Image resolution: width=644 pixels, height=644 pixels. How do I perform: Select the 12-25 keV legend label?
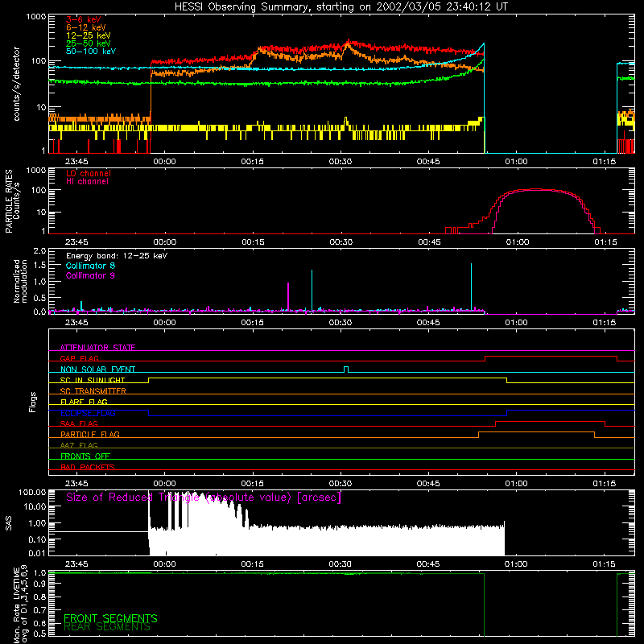click(x=88, y=35)
